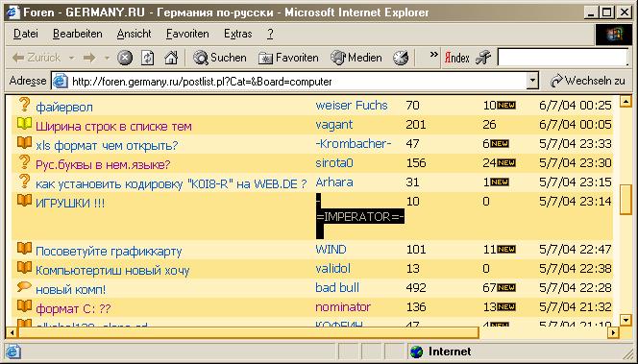Open the address bar dropdown arrow
The width and height of the screenshot is (638, 364).
click(532, 82)
